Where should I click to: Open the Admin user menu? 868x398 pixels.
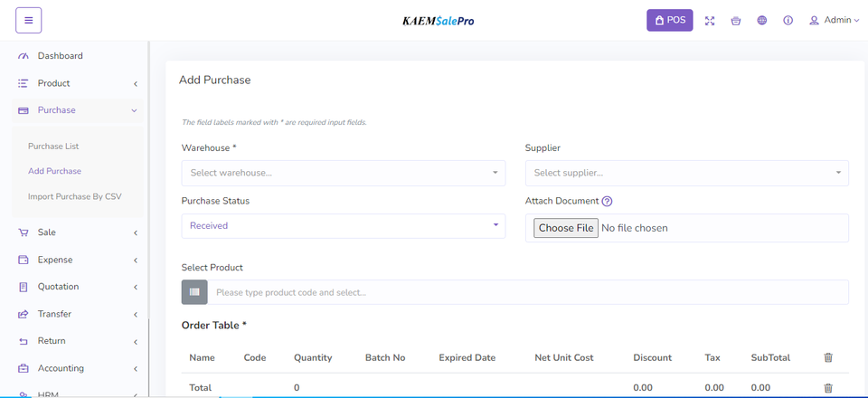(x=834, y=20)
